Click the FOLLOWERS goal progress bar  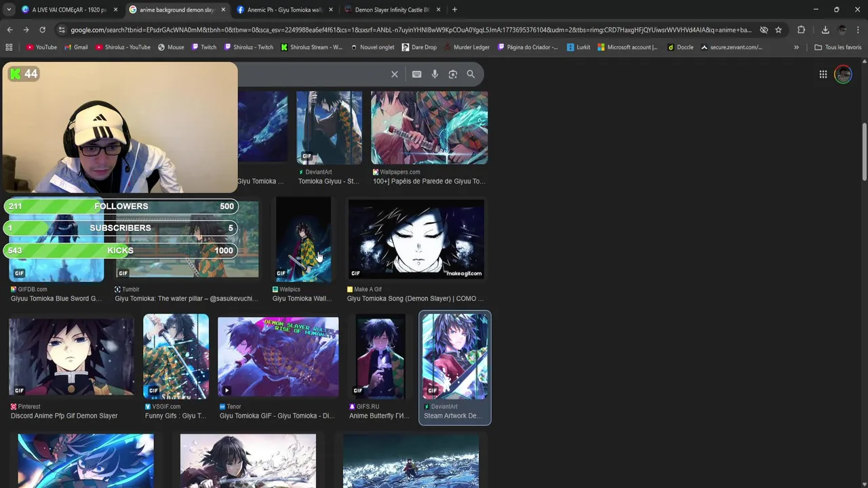pos(121,206)
